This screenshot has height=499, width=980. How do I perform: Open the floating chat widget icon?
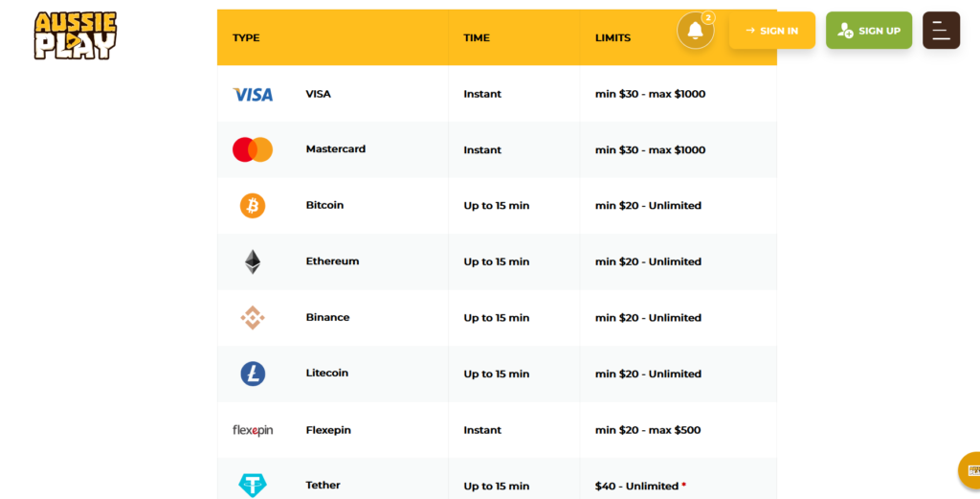click(x=970, y=470)
